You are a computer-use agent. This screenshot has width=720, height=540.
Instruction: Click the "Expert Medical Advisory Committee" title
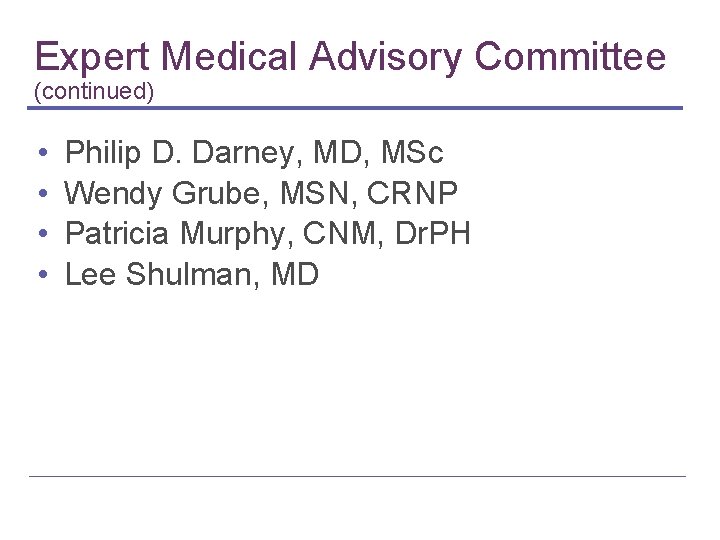pos(349,57)
